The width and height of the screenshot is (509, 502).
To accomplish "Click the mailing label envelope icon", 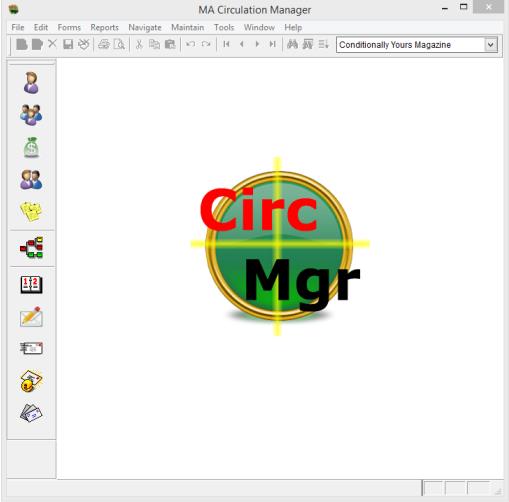I will coord(31,348).
